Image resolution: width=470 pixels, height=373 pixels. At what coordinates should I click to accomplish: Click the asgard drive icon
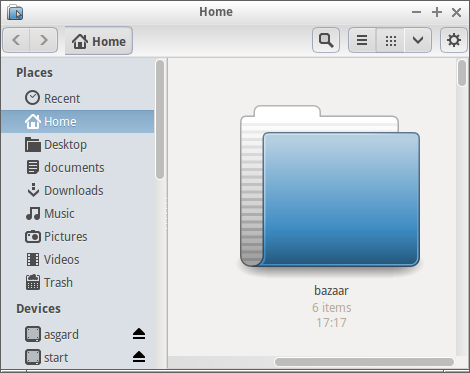(x=33, y=334)
